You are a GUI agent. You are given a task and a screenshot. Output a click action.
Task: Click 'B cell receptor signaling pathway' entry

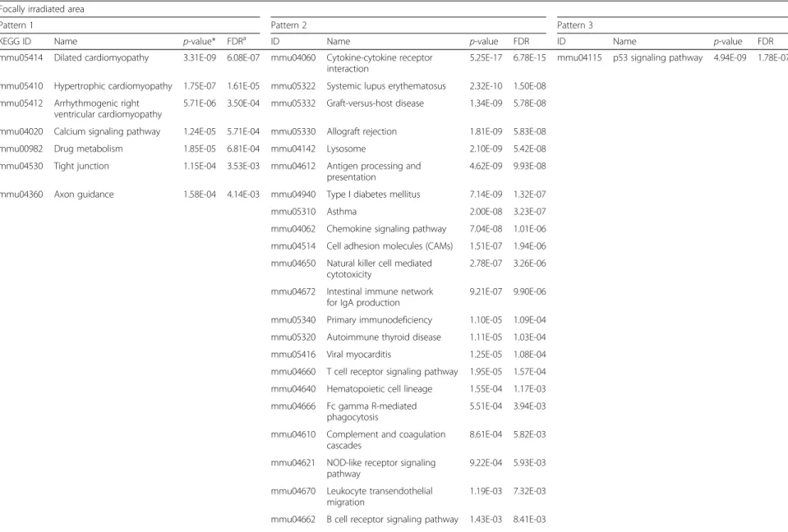393,520
